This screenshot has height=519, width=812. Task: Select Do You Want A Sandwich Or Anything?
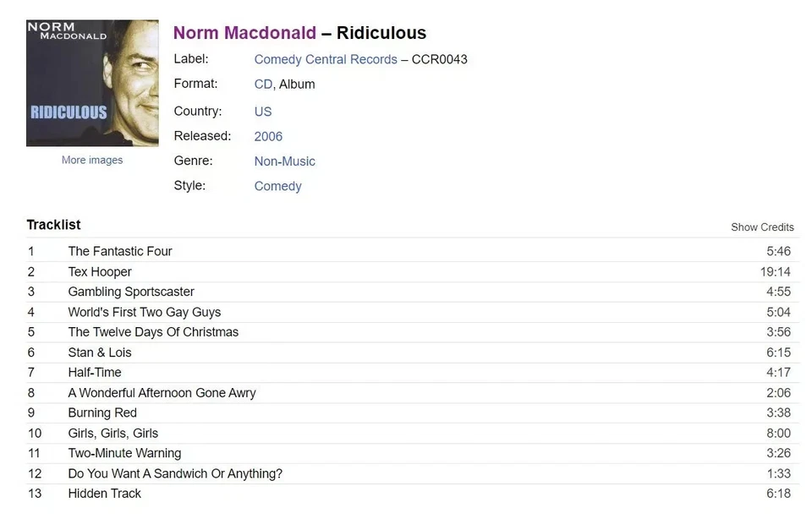point(175,473)
